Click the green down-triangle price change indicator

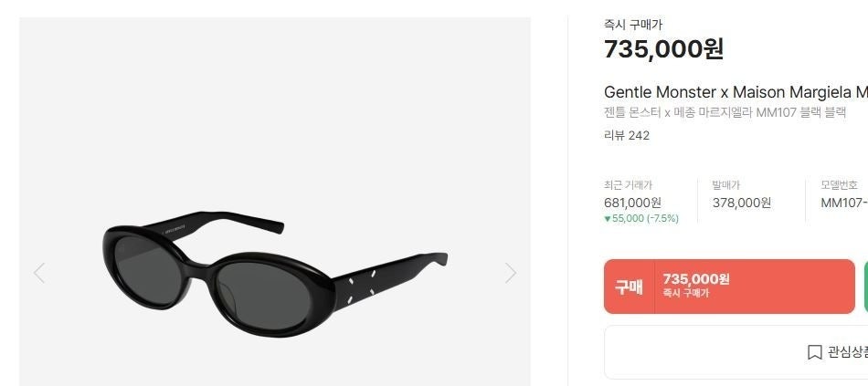[x=608, y=219]
